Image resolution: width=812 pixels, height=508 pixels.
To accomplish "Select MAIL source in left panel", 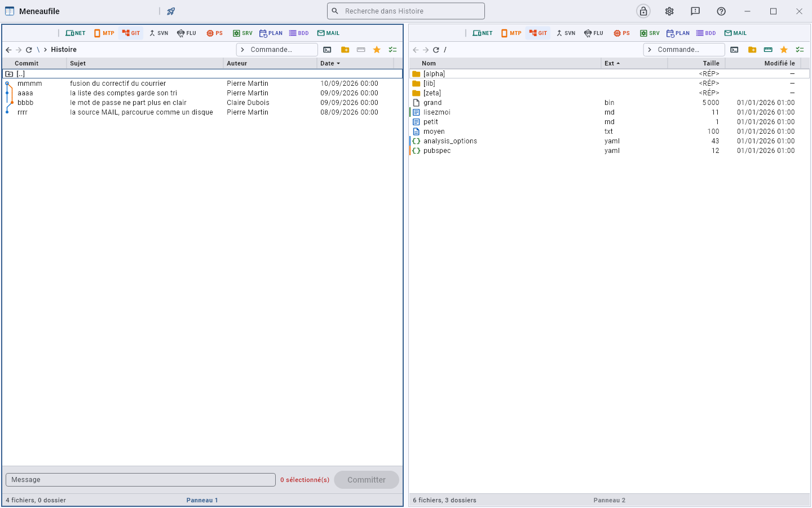I will click(328, 33).
